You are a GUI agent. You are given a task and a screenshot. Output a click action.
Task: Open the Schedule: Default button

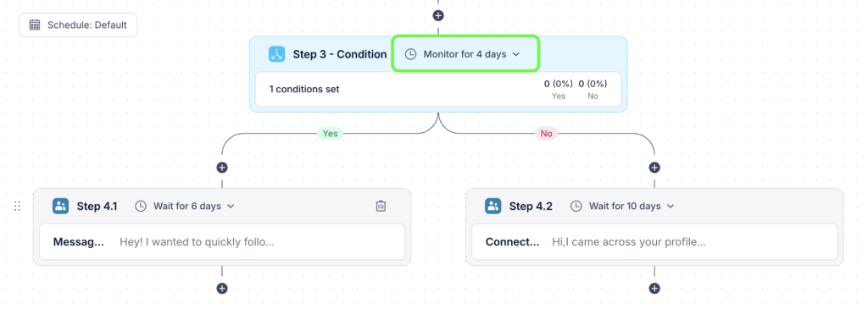tap(78, 25)
